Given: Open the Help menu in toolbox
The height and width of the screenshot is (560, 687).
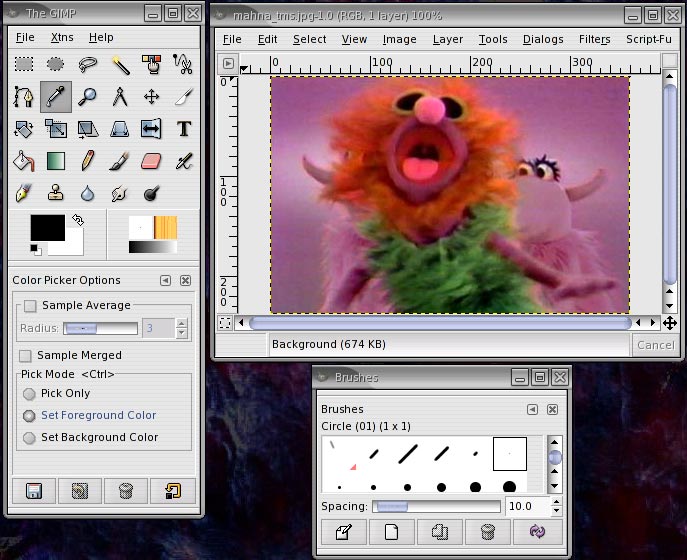Looking at the screenshot, I should pos(101,38).
